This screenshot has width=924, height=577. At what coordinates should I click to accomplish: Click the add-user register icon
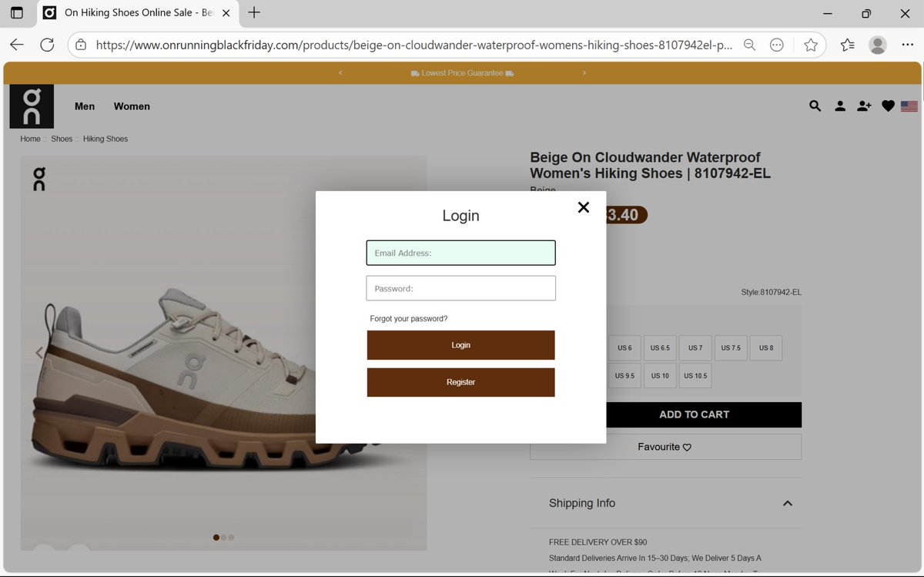pyautogui.click(x=864, y=106)
